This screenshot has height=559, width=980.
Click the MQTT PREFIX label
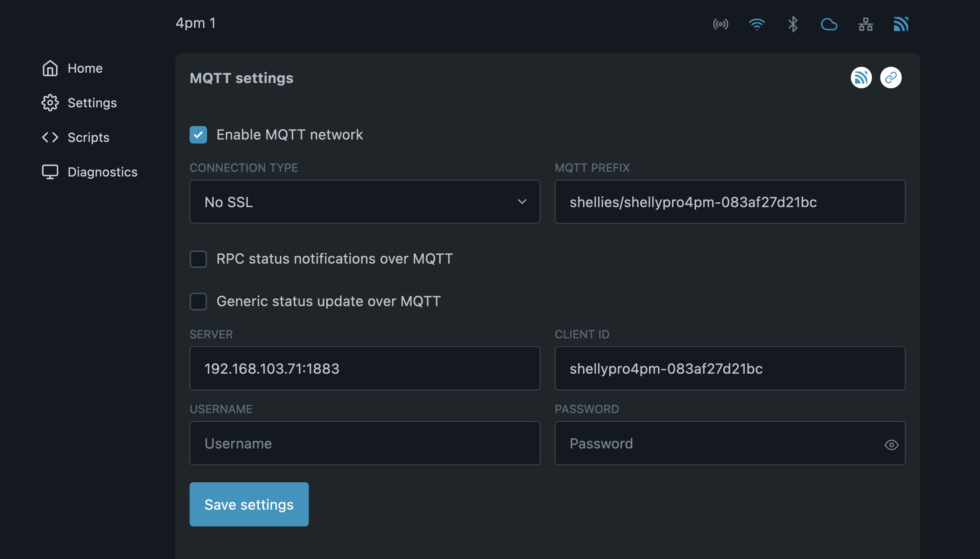point(592,167)
